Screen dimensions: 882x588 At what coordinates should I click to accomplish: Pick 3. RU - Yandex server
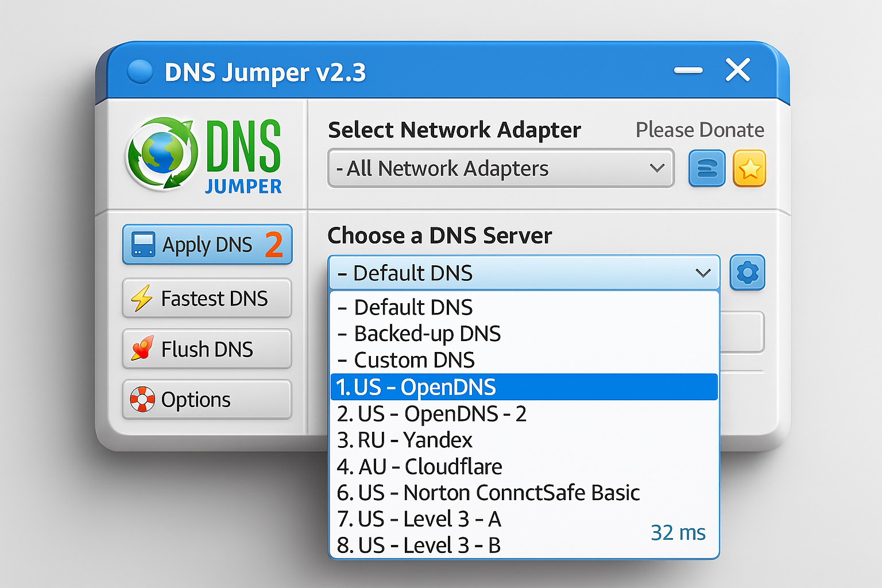pyautogui.click(x=404, y=440)
